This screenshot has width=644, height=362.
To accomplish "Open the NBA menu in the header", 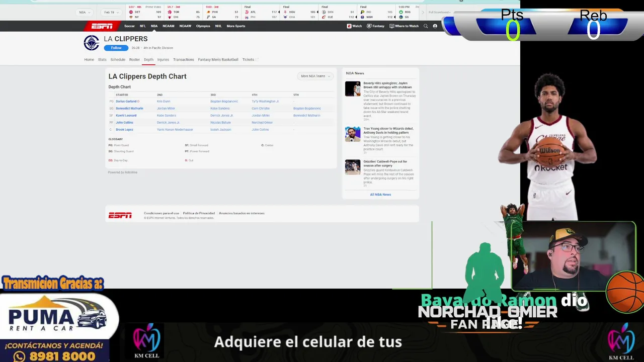I will point(154,26).
